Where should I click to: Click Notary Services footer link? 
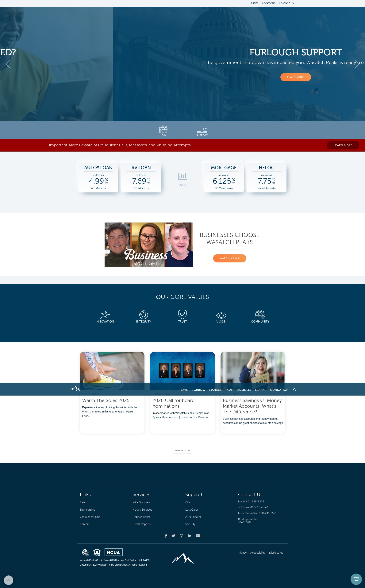(142, 509)
